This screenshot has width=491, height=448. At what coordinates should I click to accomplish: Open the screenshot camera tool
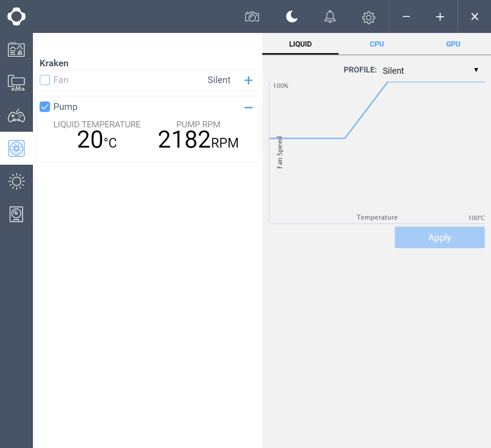click(252, 17)
